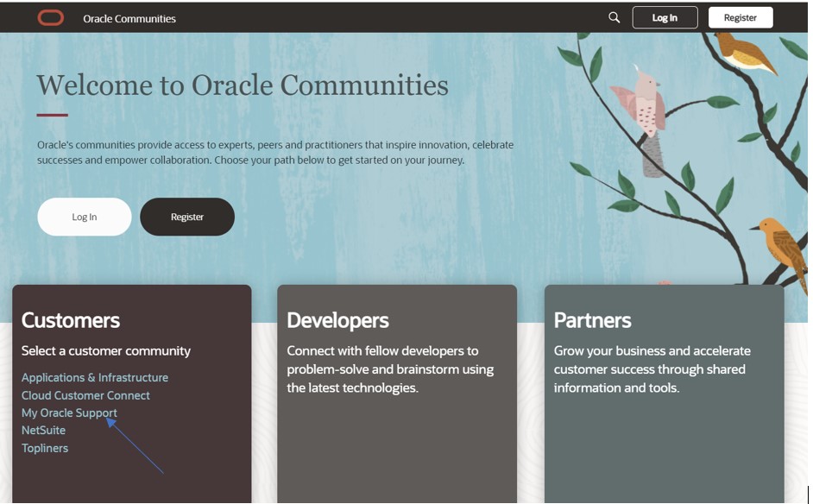Click the 'Select a customer community' text
Screen dimensions: 813x504
point(106,351)
